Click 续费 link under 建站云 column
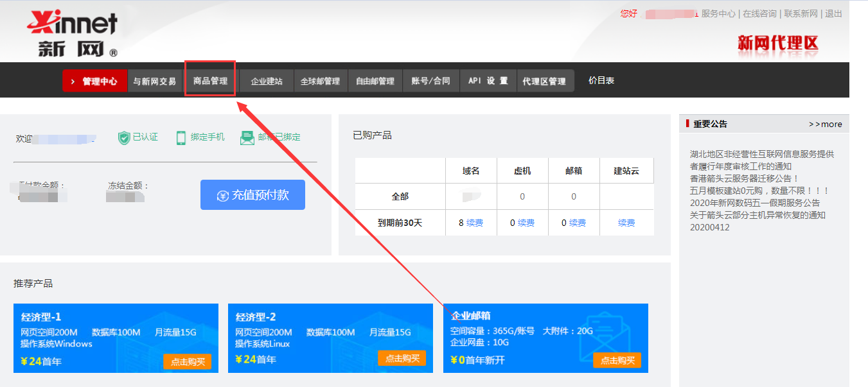868x387 pixels. [x=626, y=223]
